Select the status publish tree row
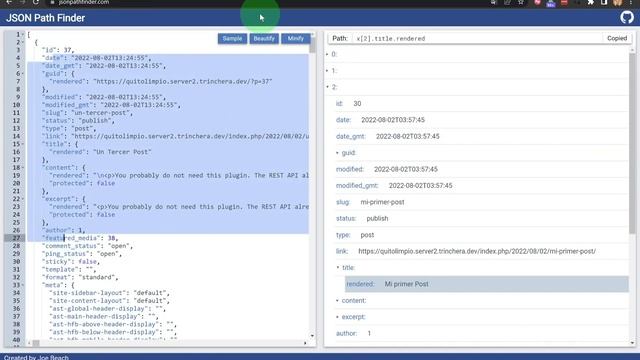Viewport: 640px width, 360px height. tap(482, 218)
